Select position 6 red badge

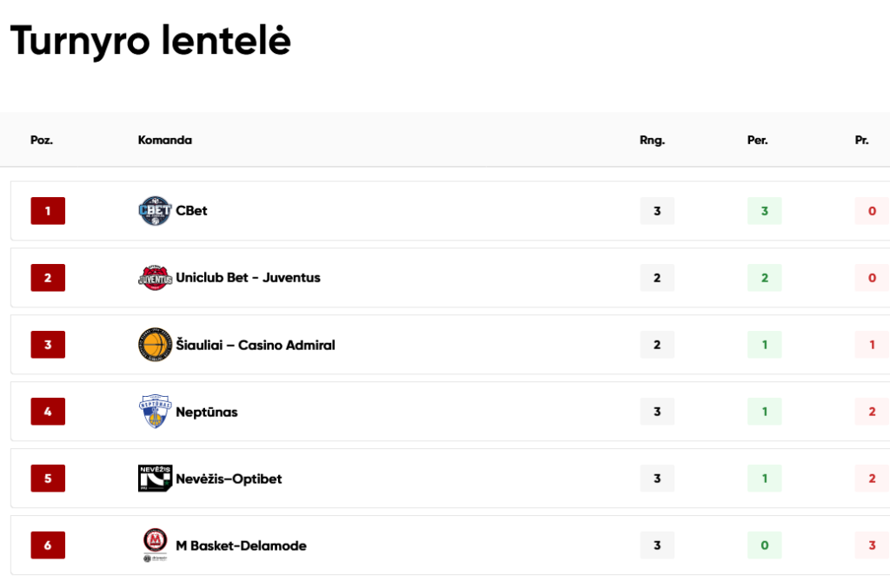coord(48,545)
